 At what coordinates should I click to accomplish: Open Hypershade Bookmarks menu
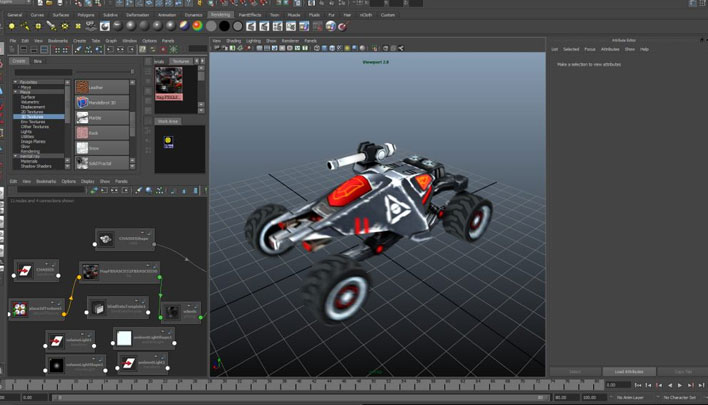[58, 41]
